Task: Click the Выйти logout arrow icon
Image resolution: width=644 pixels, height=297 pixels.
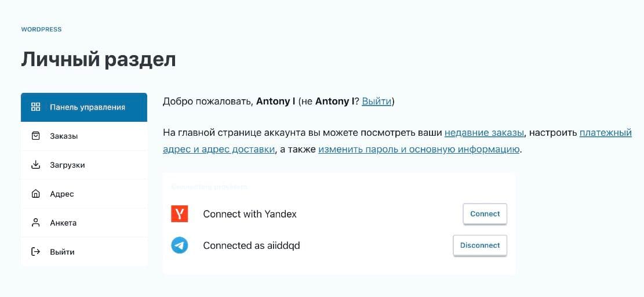Action: pyautogui.click(x=35, y=252)
